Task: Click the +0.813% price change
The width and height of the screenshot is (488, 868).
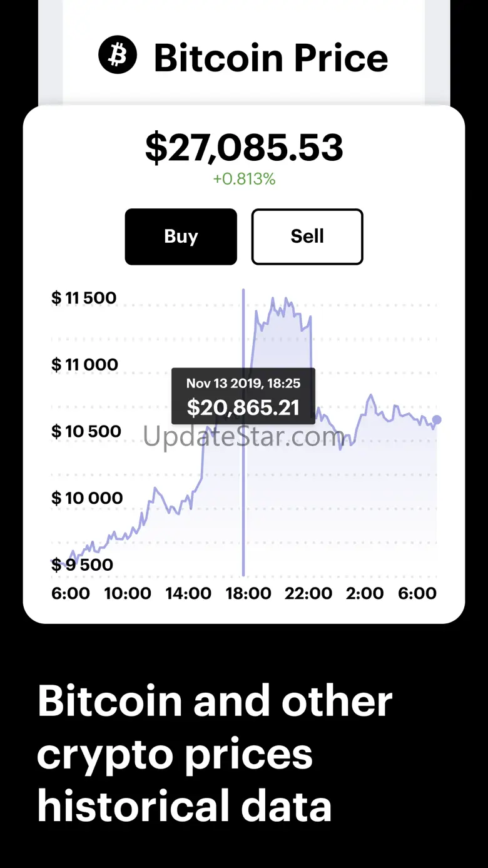Action: pos(244,179)
